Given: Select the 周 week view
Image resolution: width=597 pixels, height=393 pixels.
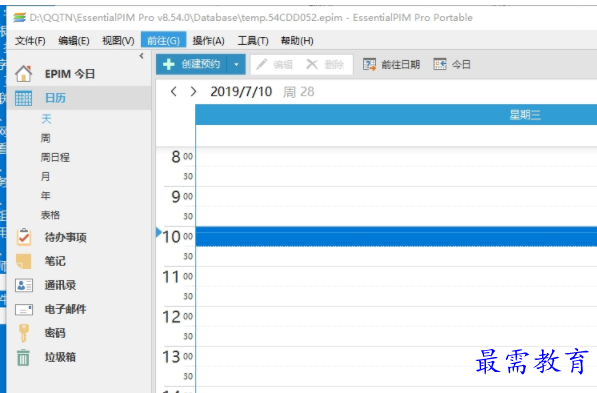Looking at the screenshot, I should pyautogui.click(x=46, y=138).
